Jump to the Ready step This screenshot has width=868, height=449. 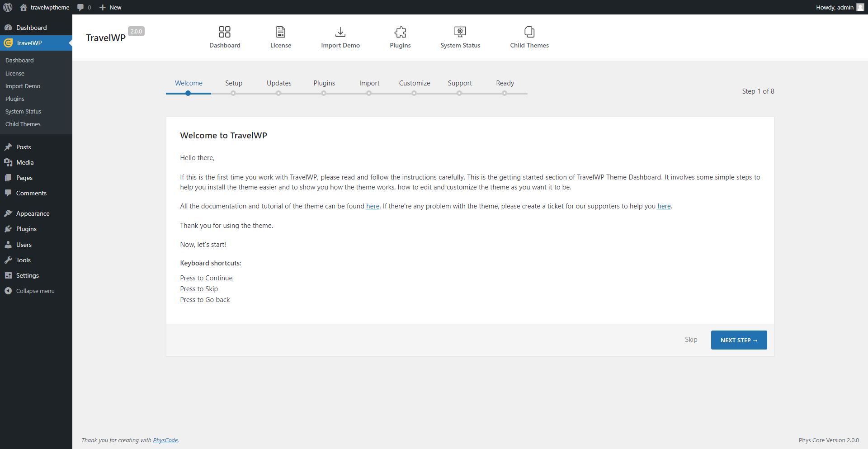pos(505,83)
